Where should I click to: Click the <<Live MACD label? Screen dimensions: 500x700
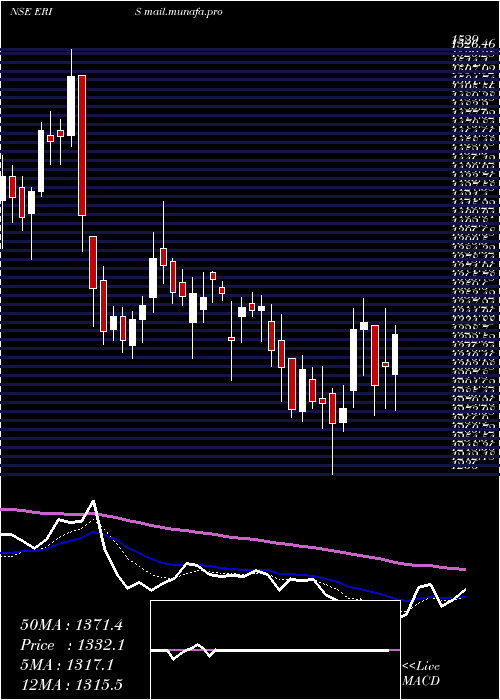point(421,674)
